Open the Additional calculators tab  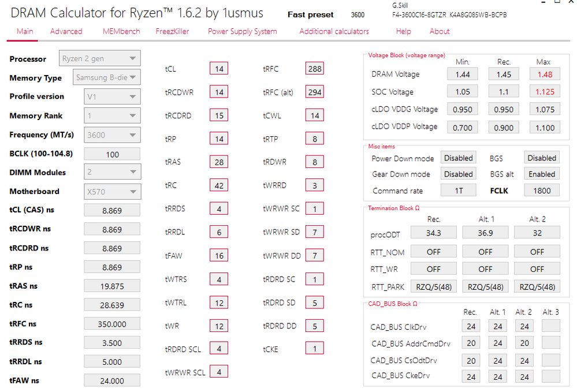[x=334, y=31]
